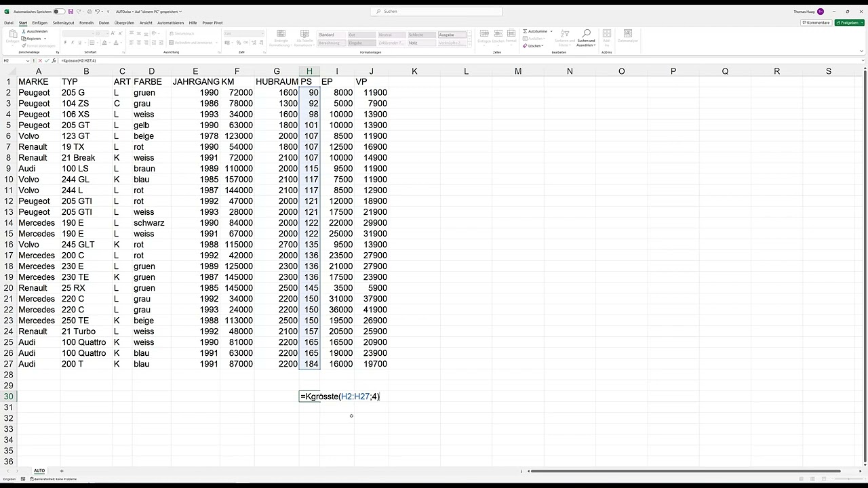Click the Save disk icon
The height and width of the screenshot is (488, 868).
71,12
